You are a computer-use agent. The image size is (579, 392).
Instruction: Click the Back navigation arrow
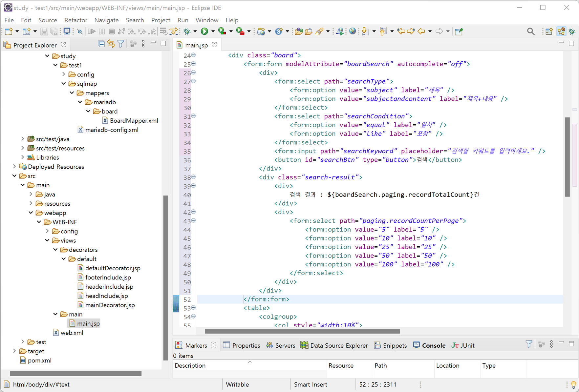421,31
